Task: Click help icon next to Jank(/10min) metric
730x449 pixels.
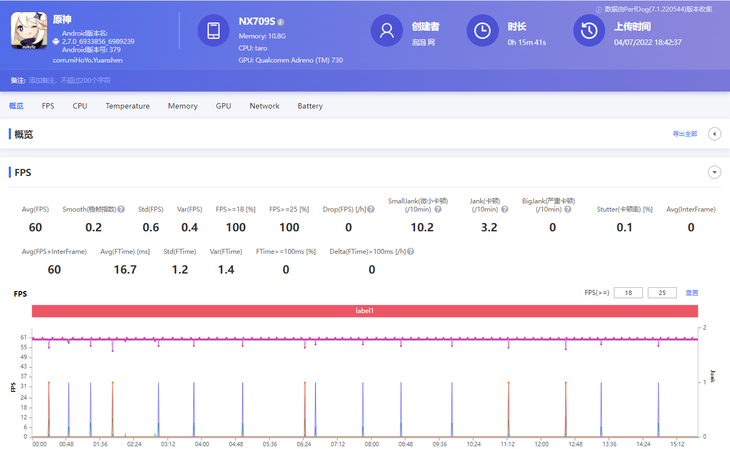Action: (505, 209)
